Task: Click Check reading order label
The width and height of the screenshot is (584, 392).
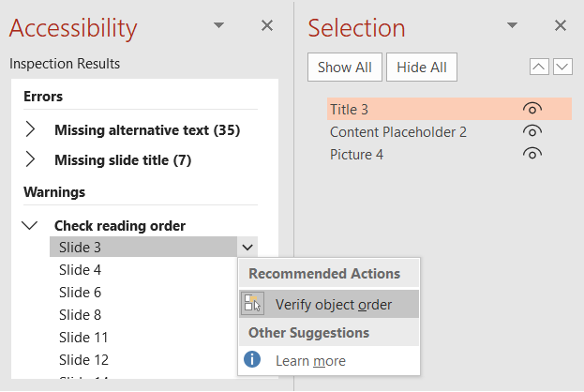Action: tap(120, 225)
